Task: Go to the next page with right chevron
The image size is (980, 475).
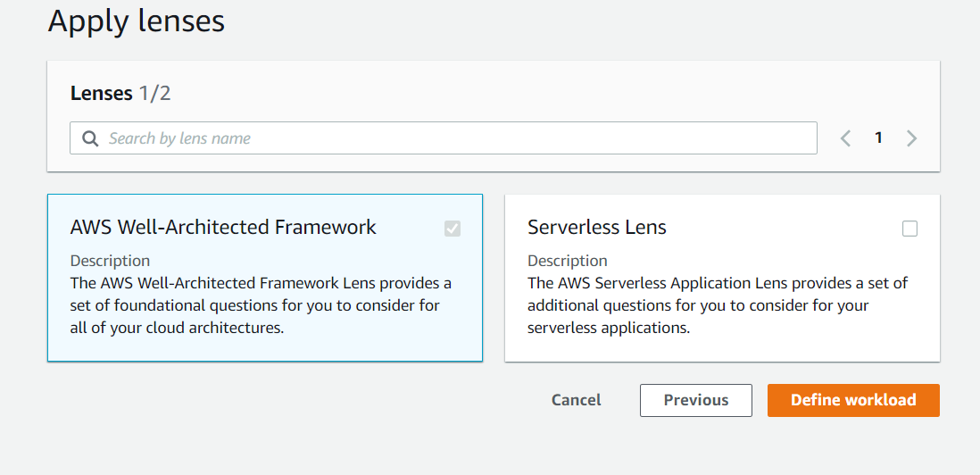Action: [x=912, y=138]
